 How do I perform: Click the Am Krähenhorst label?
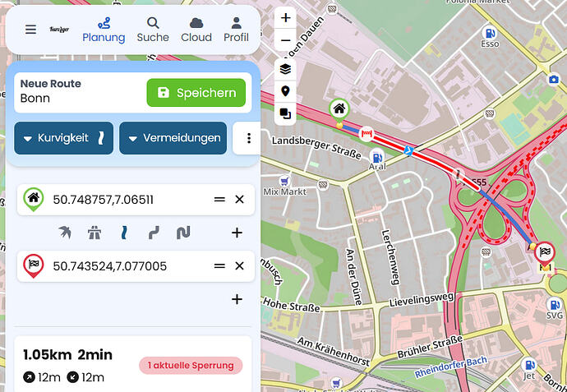point(334,352)
